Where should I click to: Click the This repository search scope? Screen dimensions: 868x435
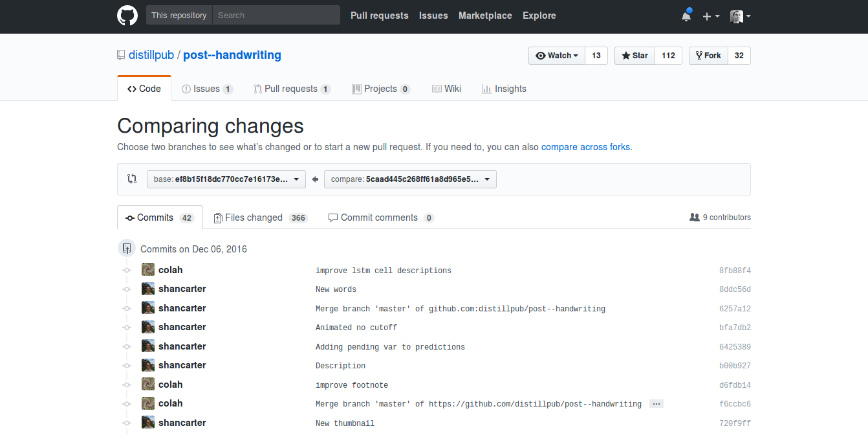click(179, 16)
